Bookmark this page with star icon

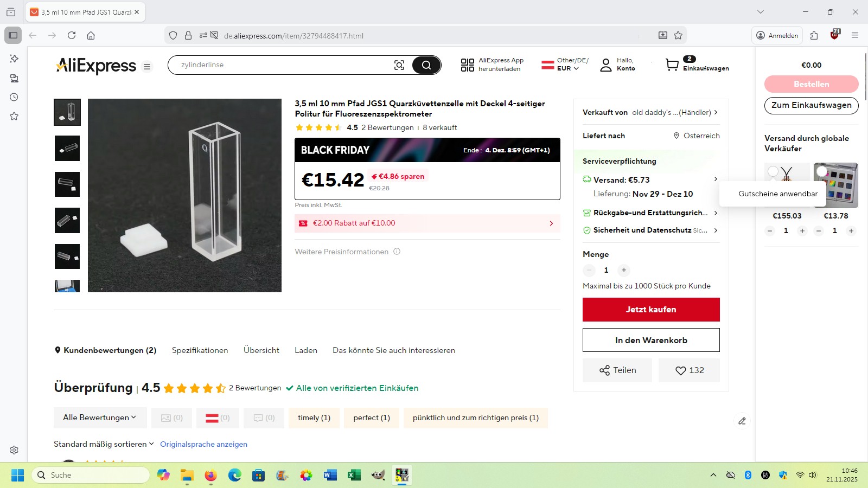coord(678,35)
